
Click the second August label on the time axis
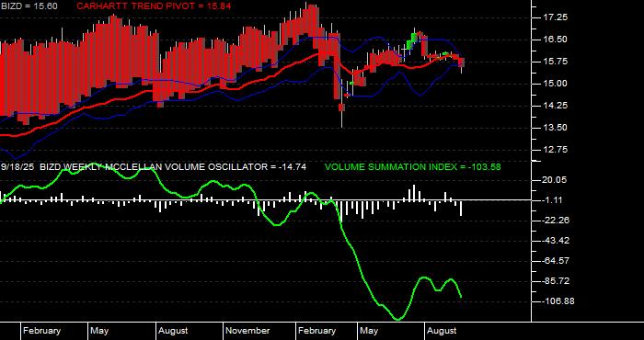pyautogui.click(x=442, y=331)
